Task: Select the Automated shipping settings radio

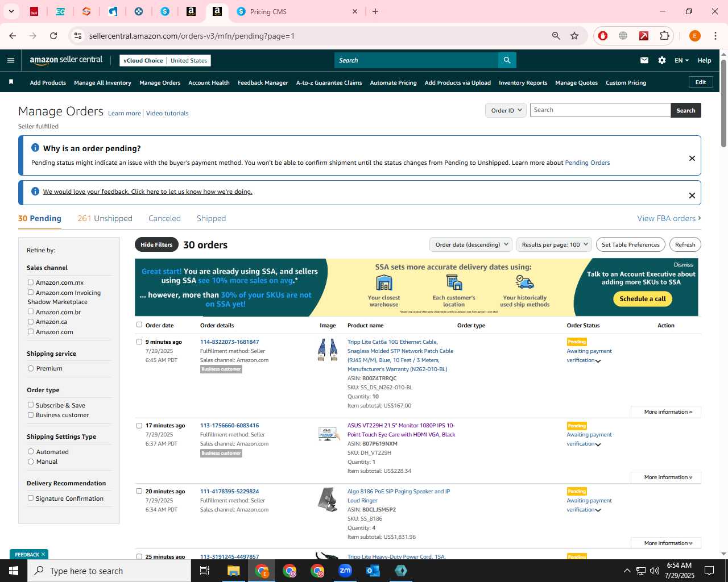Action: (x=31, y=452)
